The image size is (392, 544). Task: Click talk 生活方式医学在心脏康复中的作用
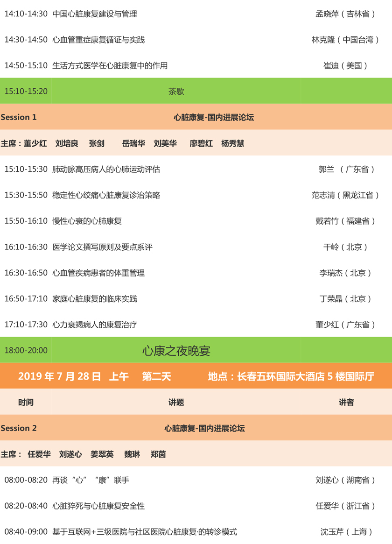tap(110, 65)
